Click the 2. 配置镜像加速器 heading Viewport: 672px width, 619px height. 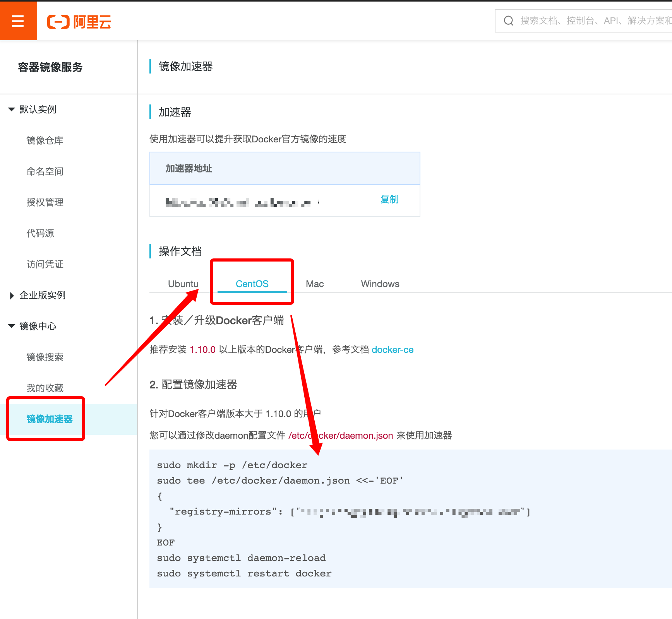point(193,385)
